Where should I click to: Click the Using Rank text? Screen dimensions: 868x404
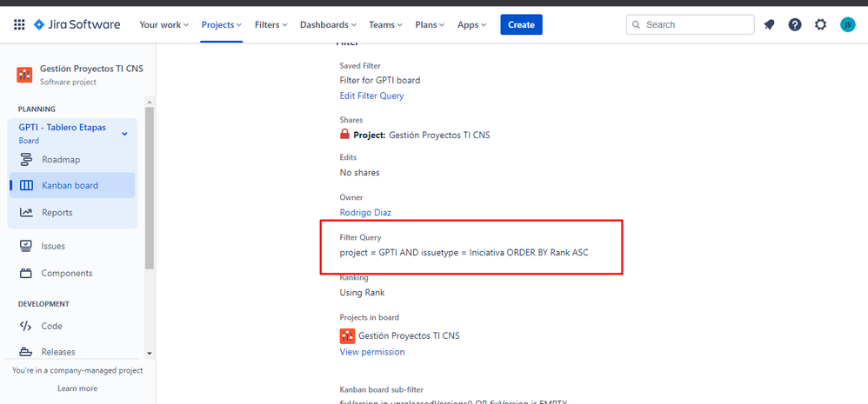tap(362, 293)
